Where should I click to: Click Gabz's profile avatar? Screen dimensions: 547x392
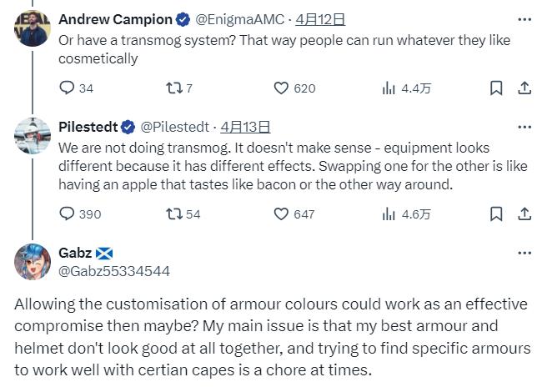coord(33,262)
